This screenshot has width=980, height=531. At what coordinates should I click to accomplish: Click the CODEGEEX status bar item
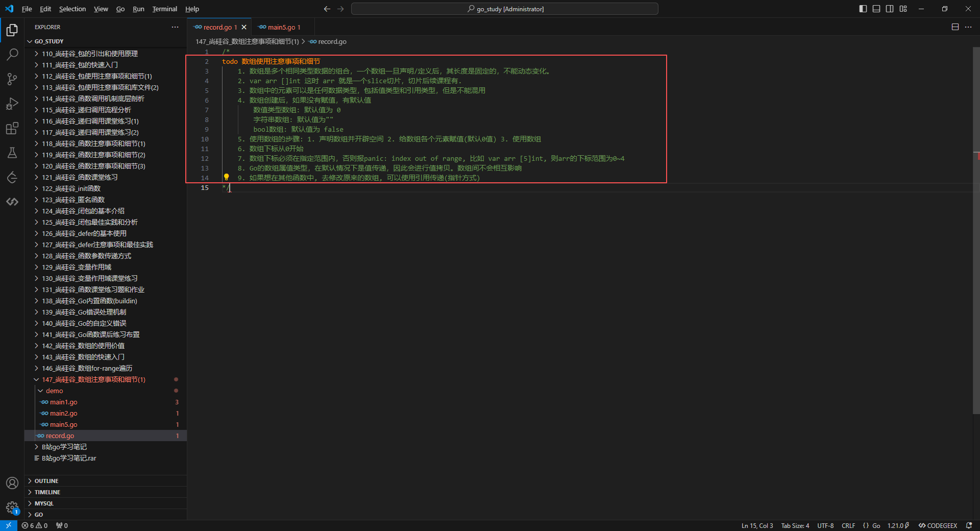point(938,525)
